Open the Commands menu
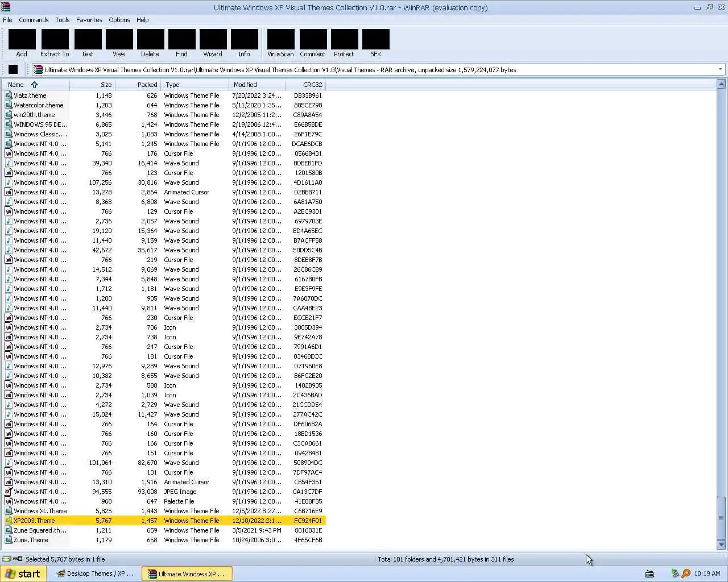Image resolution: width=728 pixels, height=582 pixels. pos(34,20)
